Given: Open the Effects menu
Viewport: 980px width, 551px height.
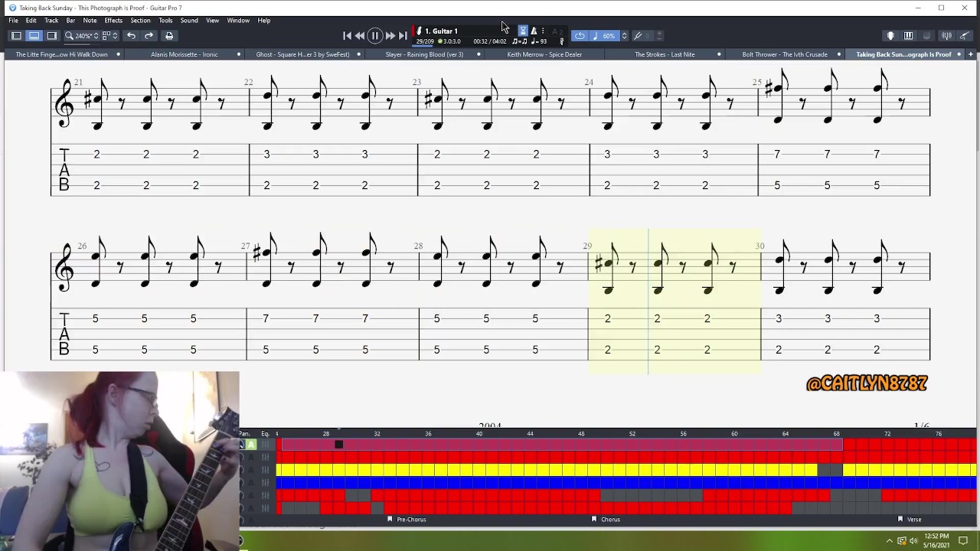Looking at the screenshot, I should 113,21.
